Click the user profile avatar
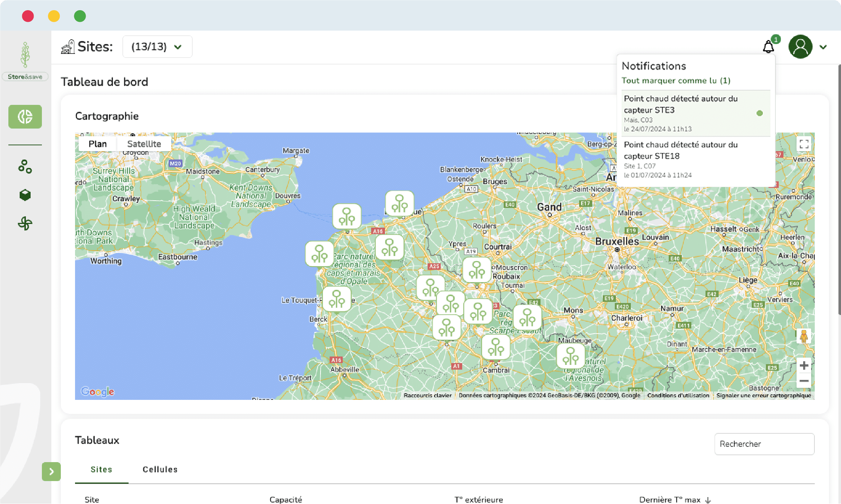This screenshot has width=841, height=504. pyautogui.click(x=800, y=47)
